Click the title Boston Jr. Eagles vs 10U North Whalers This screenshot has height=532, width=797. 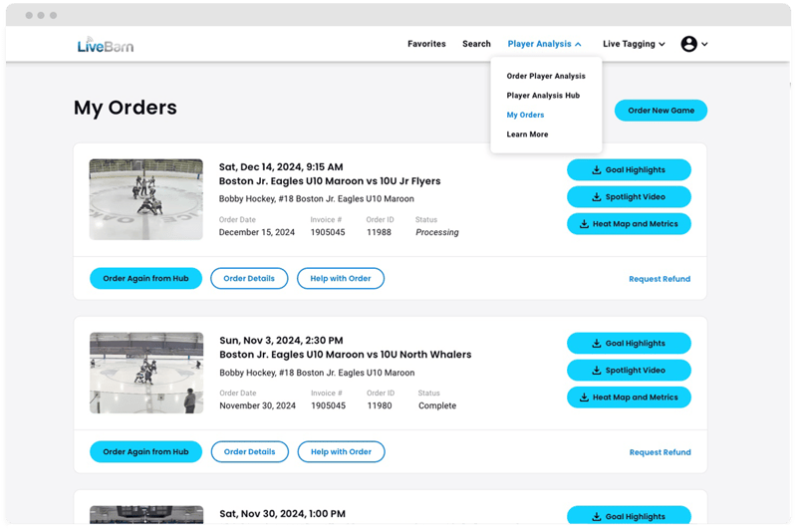[345, 354]
